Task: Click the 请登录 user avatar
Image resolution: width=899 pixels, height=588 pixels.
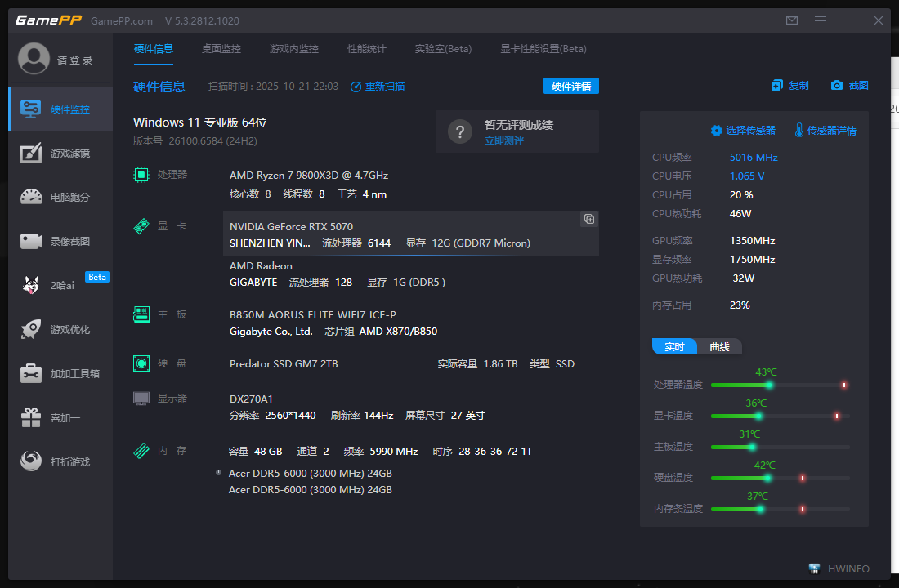Action: pos(34,59)
